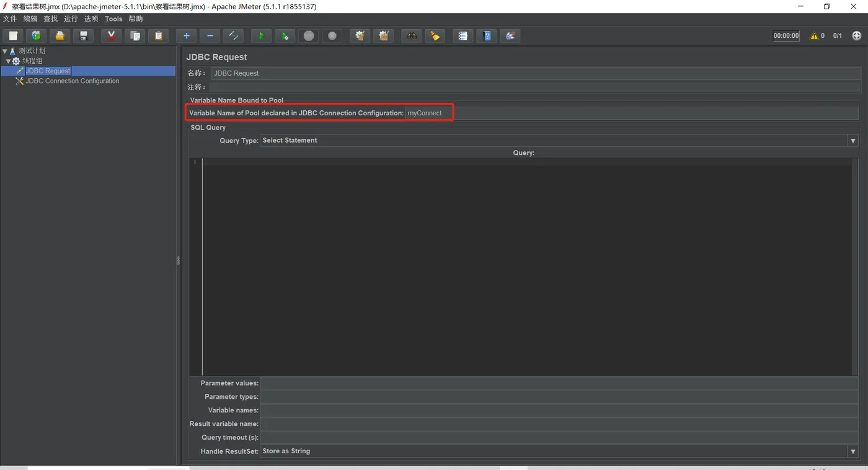Click the tree panel splitter handle
Image resolution: width=868 pixels, height=470 pixels.
point(179,260)
